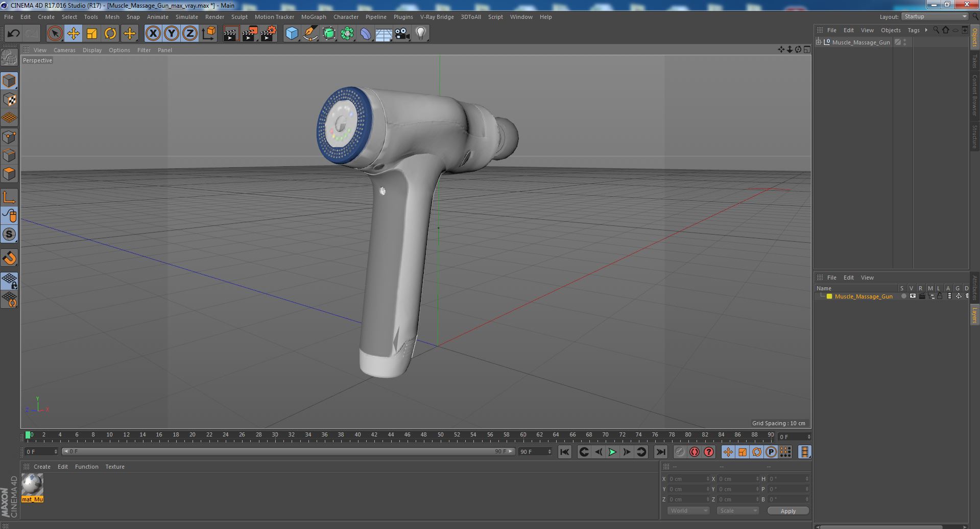Click the X position 0 cm field
Viewport: 980px width, 529px height.
[688, 479]
